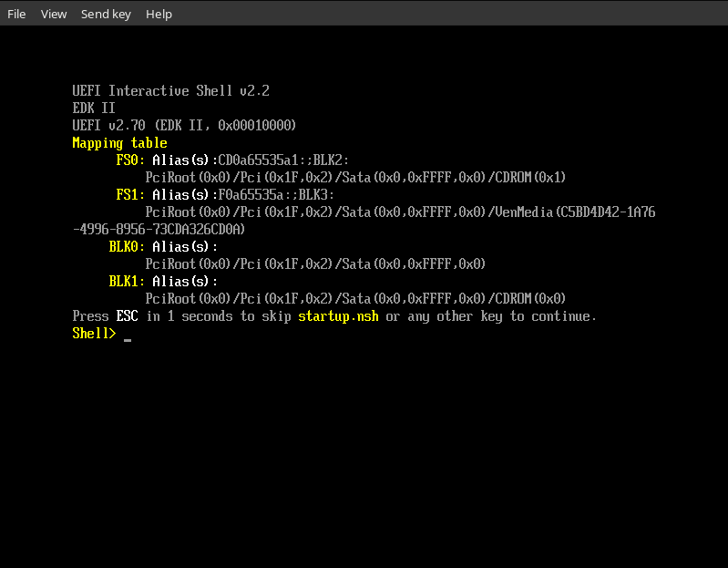Click the BLK0: mapping label

click(x=127, y=247)
